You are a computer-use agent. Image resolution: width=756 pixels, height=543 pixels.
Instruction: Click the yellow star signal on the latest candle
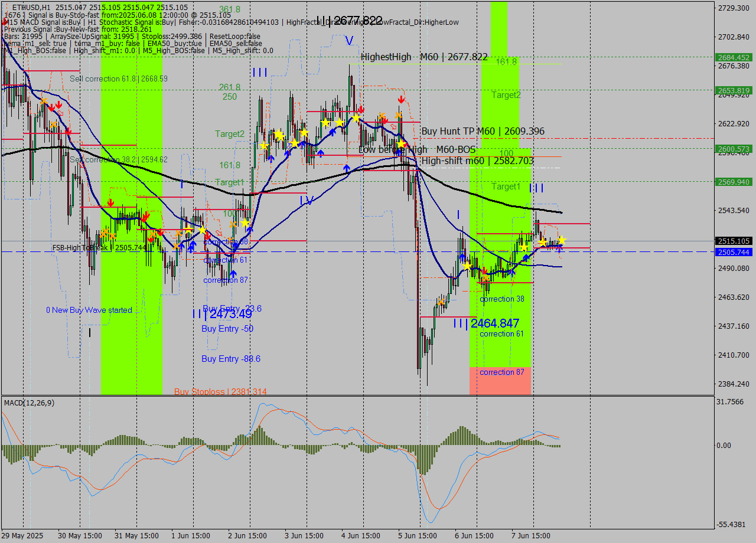(560, 240)
